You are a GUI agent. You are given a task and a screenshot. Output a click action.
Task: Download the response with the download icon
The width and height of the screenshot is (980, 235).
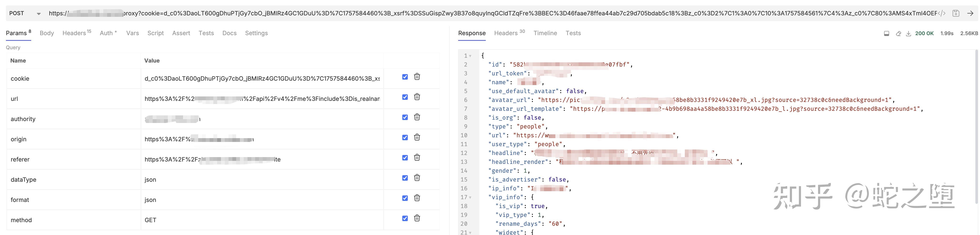pyautogui.click(x=909, y=33)
